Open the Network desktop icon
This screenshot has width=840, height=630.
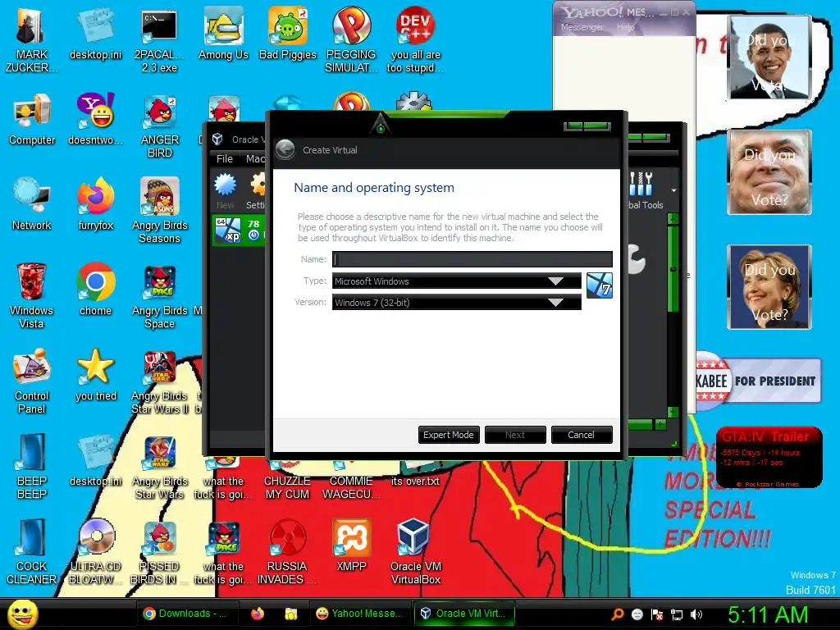32,204
